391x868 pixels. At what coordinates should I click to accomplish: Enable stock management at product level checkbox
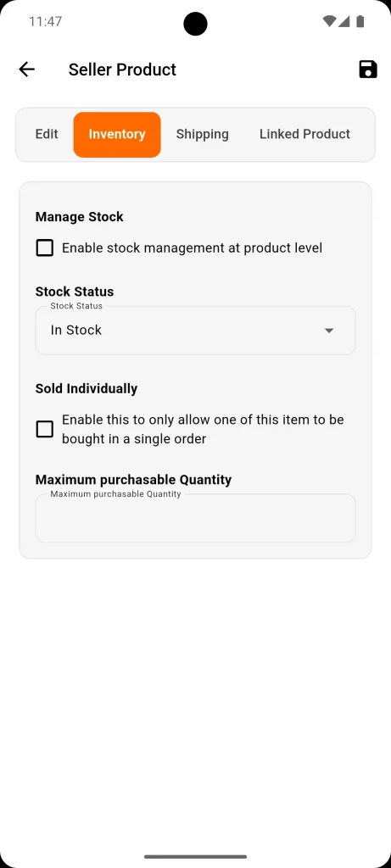[45, 248]
